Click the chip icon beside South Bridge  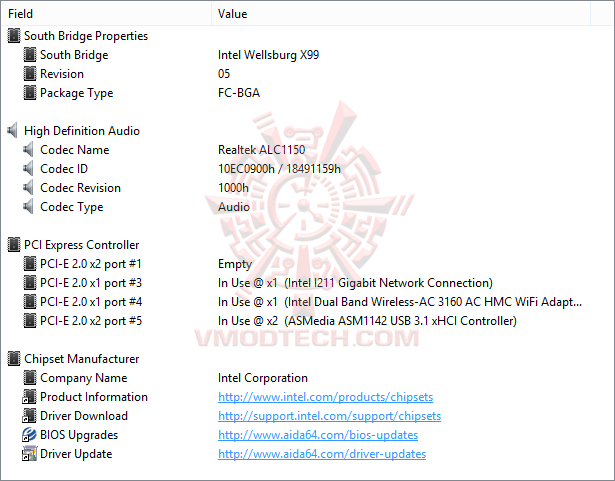coord(30,55)
